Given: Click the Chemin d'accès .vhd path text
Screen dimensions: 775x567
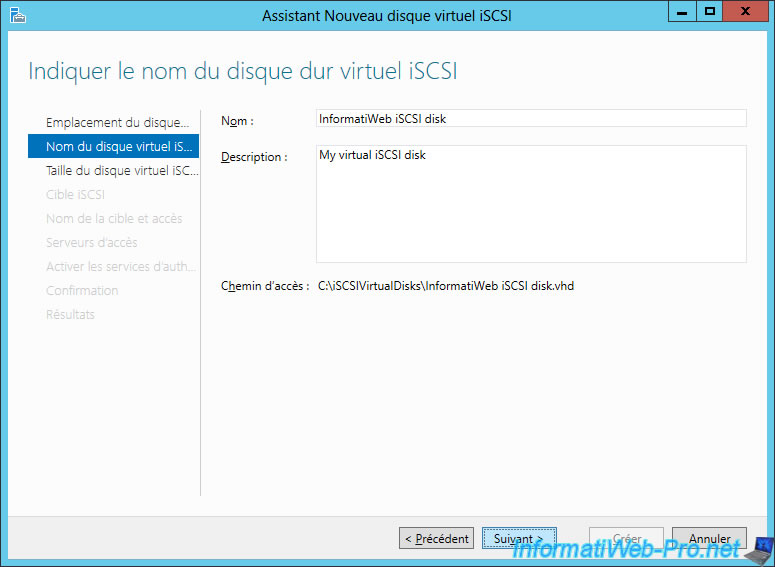Looking at the screenshot, I should pos(446,286).
